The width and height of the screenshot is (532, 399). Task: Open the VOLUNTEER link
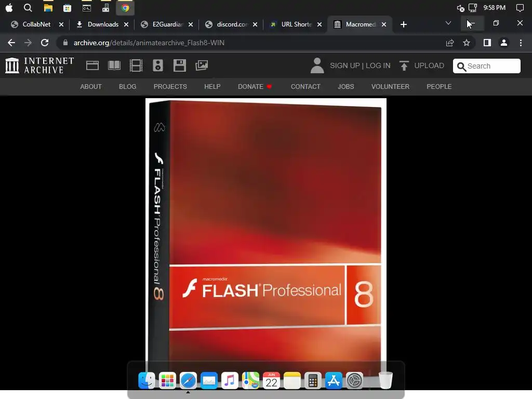[391, 87]
